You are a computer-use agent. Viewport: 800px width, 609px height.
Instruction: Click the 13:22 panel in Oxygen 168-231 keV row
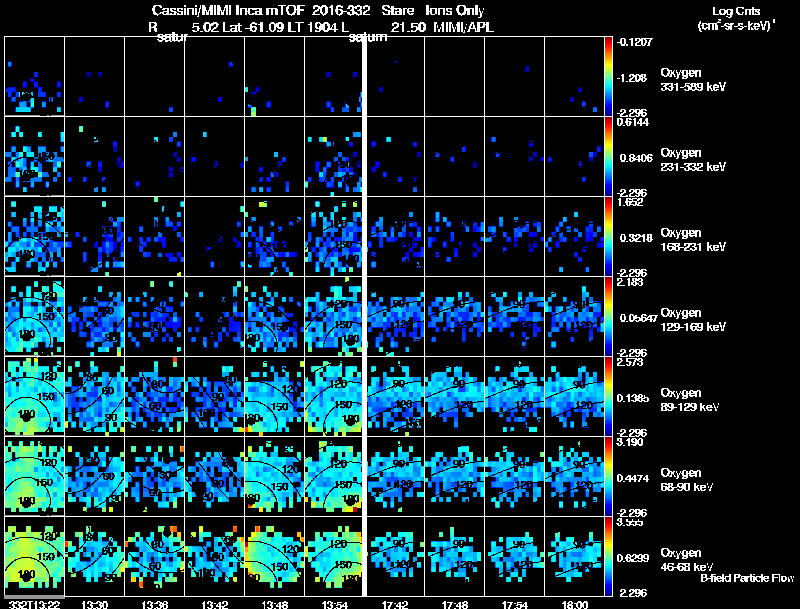click(x=34, y=236)
